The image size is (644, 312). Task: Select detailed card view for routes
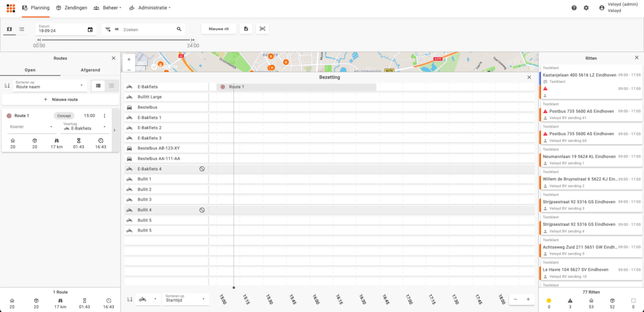(x=98, y=86)
